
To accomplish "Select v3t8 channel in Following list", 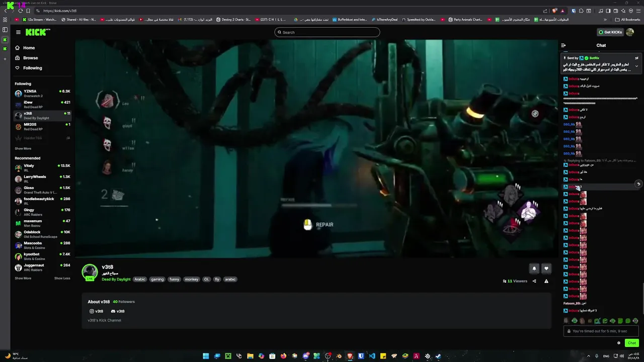I will point(43,116).
